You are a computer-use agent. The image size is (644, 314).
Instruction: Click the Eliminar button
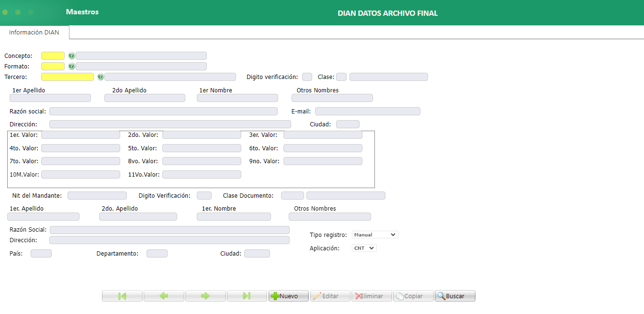coord(372,296)
